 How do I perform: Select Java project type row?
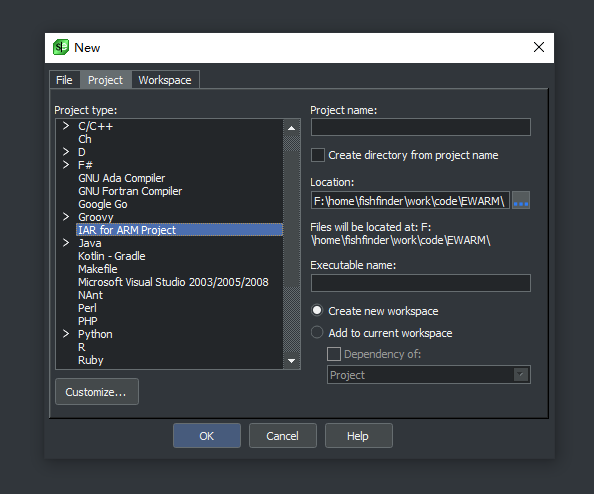click(90, 243)
